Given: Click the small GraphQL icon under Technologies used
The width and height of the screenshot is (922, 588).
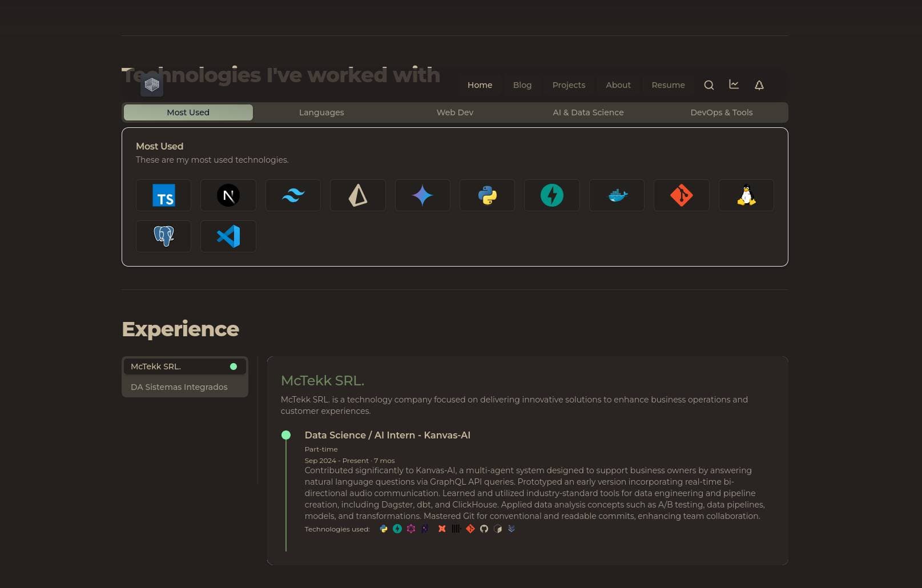Looking at the screenshot, I should pyautogui.click(x=411, y=529).
